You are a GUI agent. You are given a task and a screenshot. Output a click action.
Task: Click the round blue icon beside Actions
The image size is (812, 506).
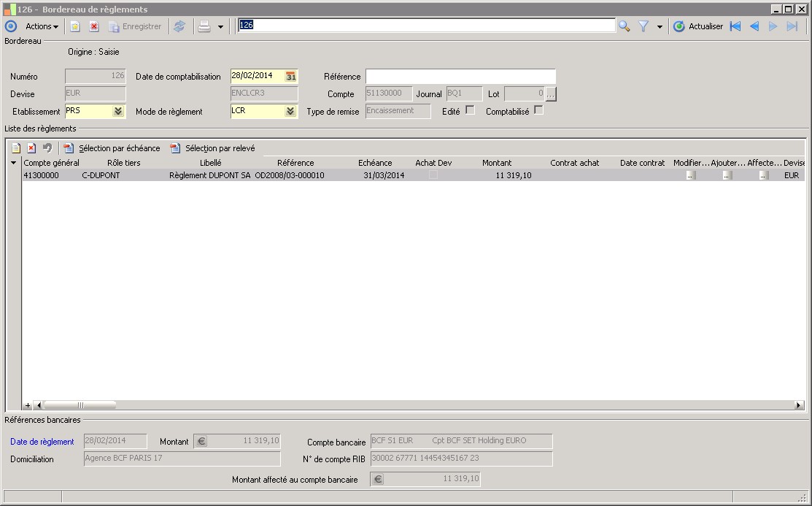[11, 26]
